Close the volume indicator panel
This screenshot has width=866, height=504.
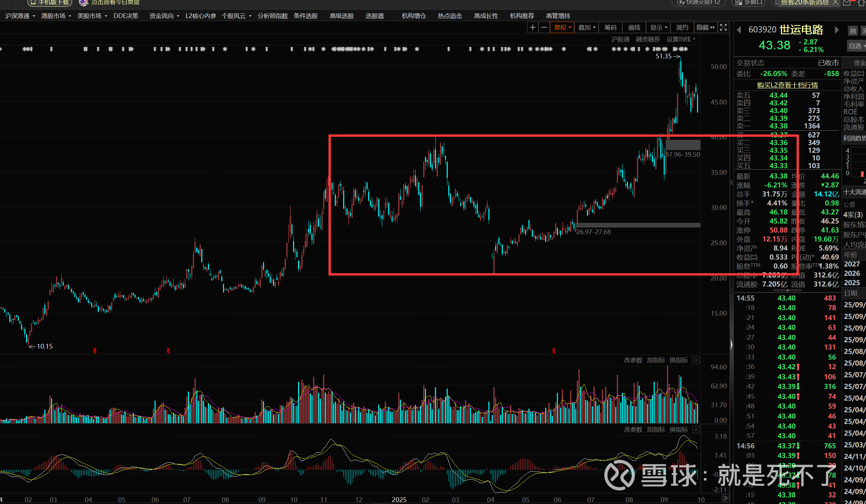coord(696,360)
